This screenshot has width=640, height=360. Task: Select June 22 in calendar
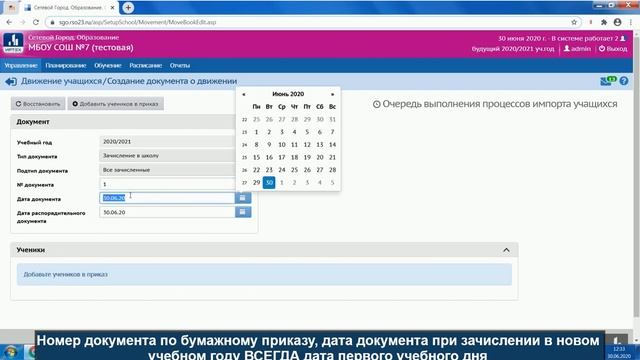pos(256,170)
